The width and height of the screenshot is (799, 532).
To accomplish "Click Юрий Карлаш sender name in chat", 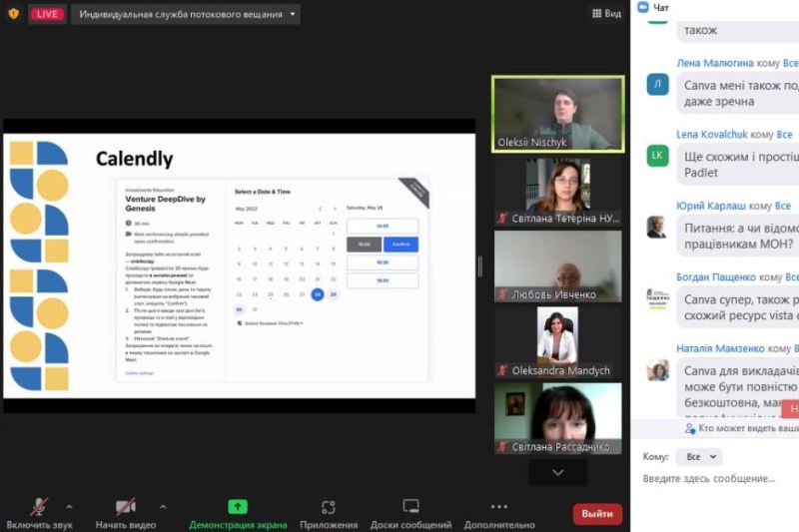I will pyautogui.click(x=710, y=206).
